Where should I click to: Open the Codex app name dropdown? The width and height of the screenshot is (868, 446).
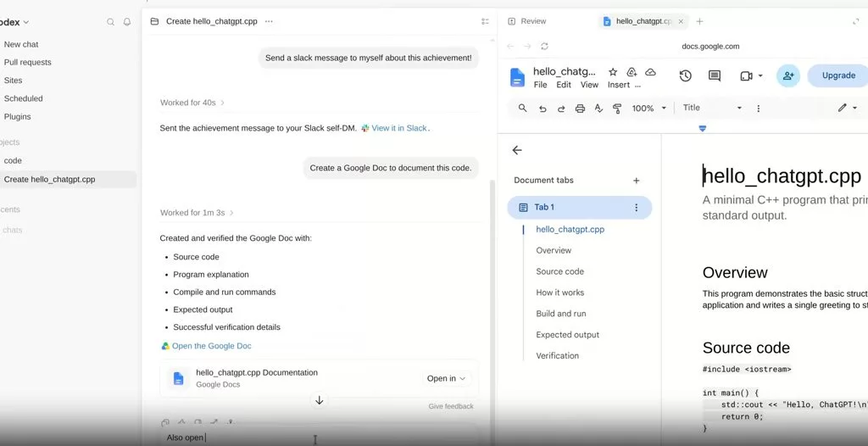click(x=14, y=22)
